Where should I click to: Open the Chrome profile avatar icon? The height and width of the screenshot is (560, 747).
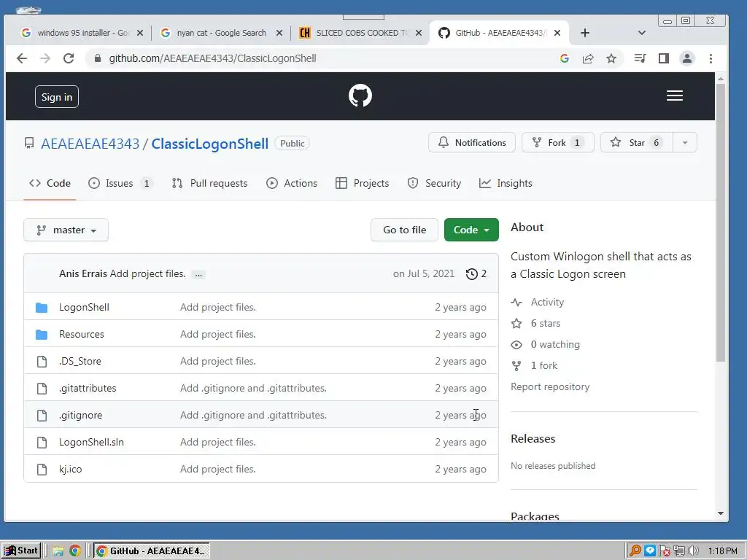[x=687, y=58]
